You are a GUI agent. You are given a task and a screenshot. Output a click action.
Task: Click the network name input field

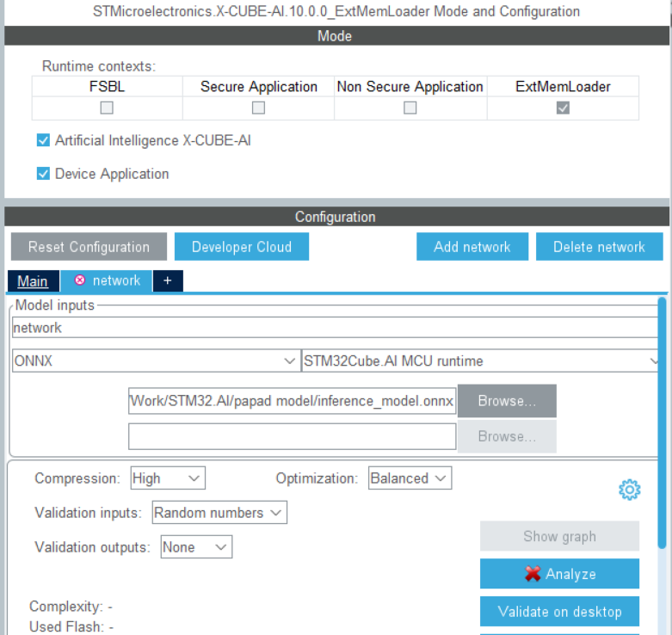coord(336,328)
